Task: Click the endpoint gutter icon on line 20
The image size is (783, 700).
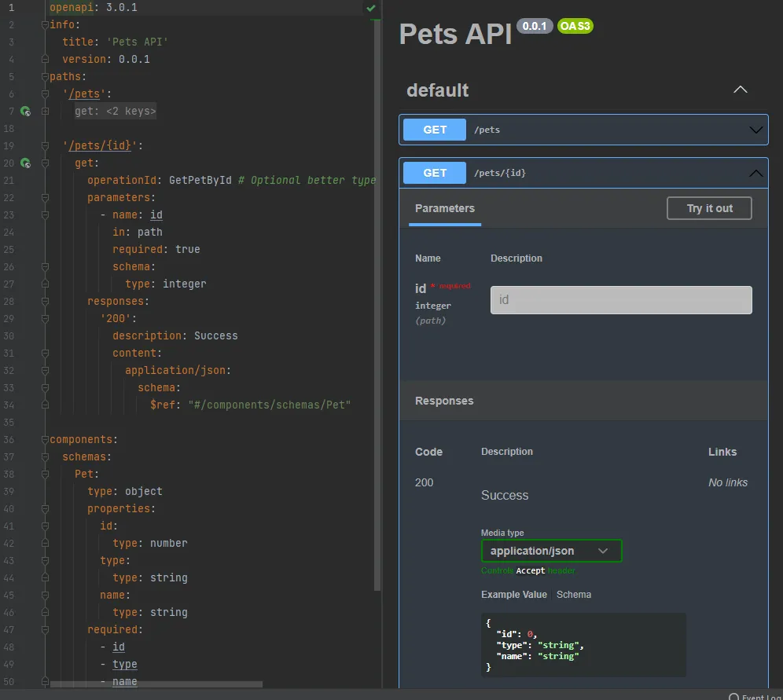Action: point(25,163)
